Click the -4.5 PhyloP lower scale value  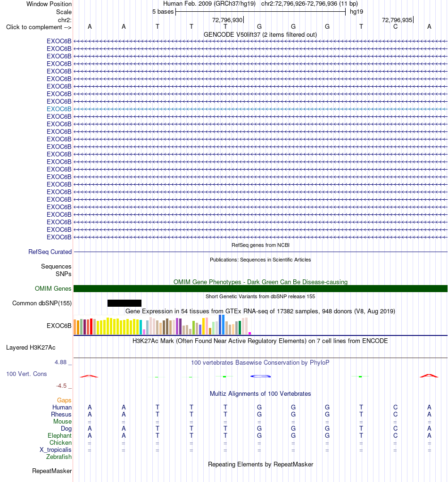point(61,386)
